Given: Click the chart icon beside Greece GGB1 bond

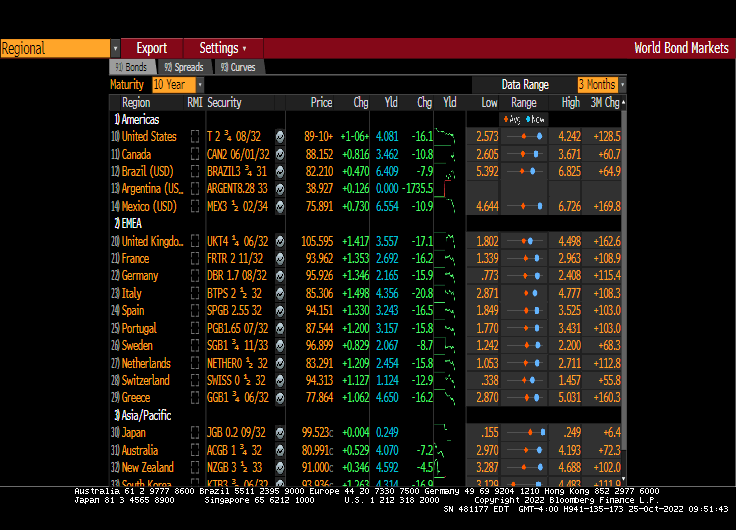Looking at the screenshot, I should [280, 398].
